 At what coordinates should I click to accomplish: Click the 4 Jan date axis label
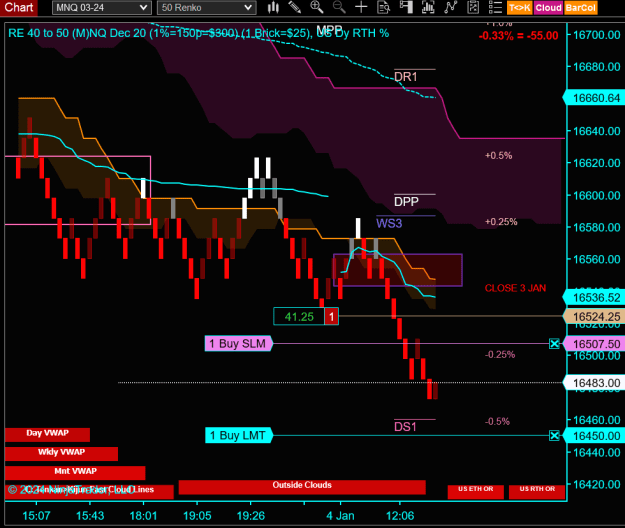pyautogui.click(x=340, y=516)
